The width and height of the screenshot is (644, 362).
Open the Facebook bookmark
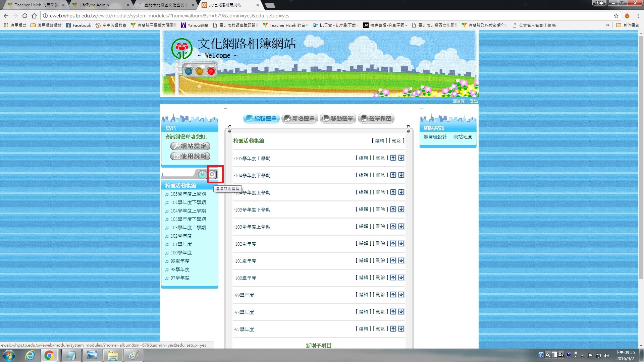click(78, 25)
